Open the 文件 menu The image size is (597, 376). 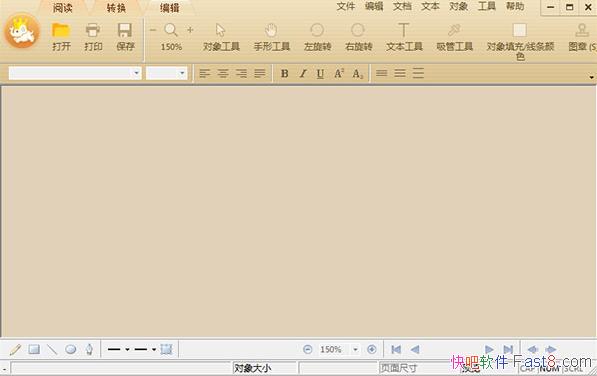point(346,6)
